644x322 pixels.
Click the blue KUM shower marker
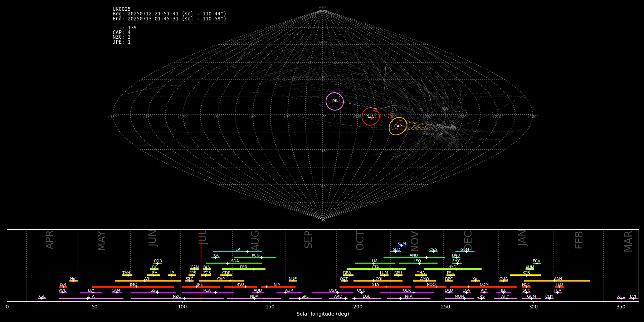point(402,246)
